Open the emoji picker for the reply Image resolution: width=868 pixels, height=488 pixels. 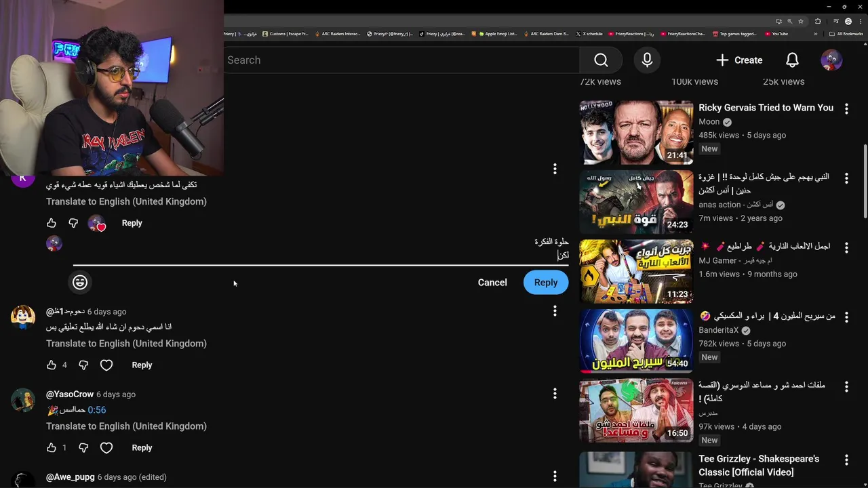[x=80, y=282]
